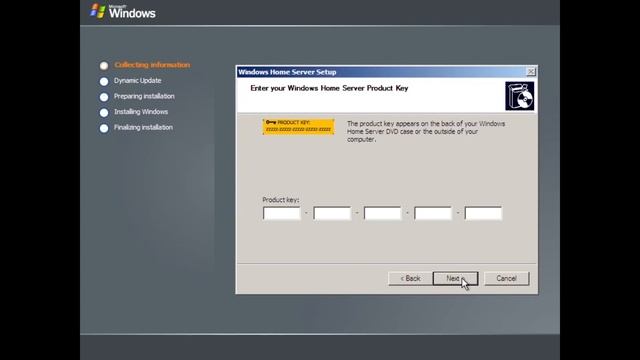Click the 'Installing Windows' text
The width and height of the screenshot is (640, 360).
141,112
